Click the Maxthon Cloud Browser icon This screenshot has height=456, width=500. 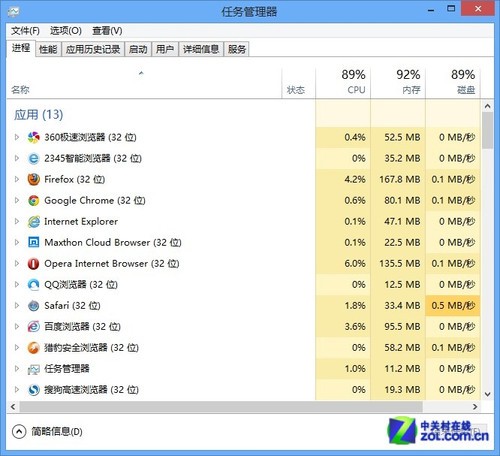33,242
